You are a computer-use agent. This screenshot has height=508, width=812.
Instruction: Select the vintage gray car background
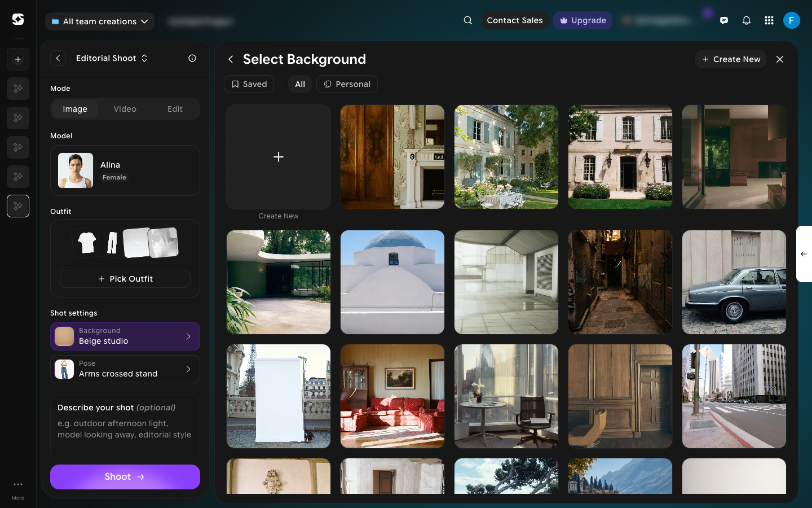coord(734,282)
